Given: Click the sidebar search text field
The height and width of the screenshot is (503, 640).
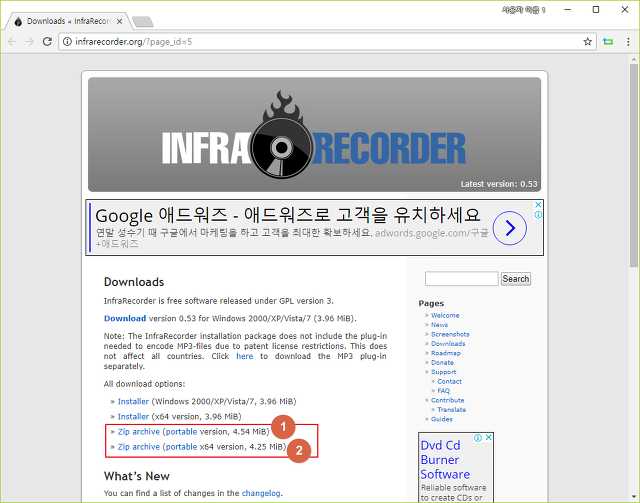Looking at the screenshot, I should 462,279.
